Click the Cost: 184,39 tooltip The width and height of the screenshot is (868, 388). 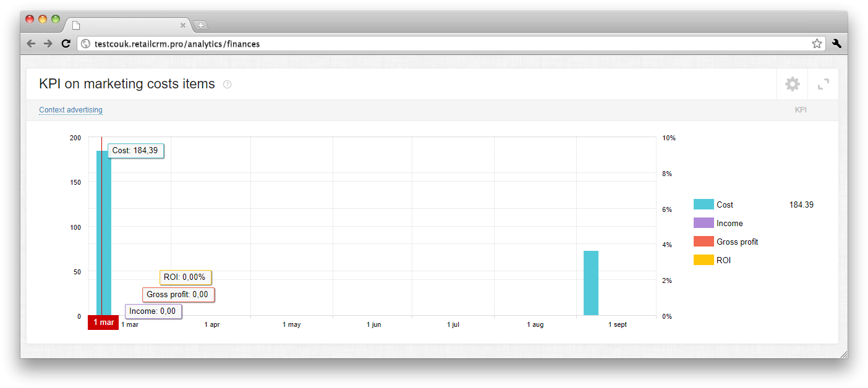point(135,151)
